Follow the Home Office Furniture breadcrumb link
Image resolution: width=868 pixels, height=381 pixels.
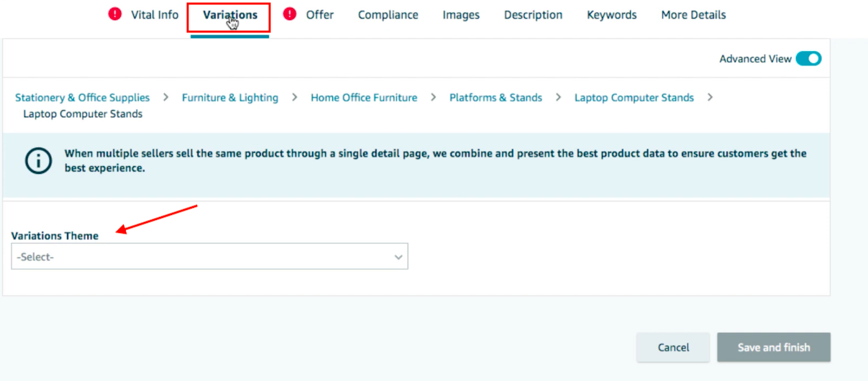364,97
